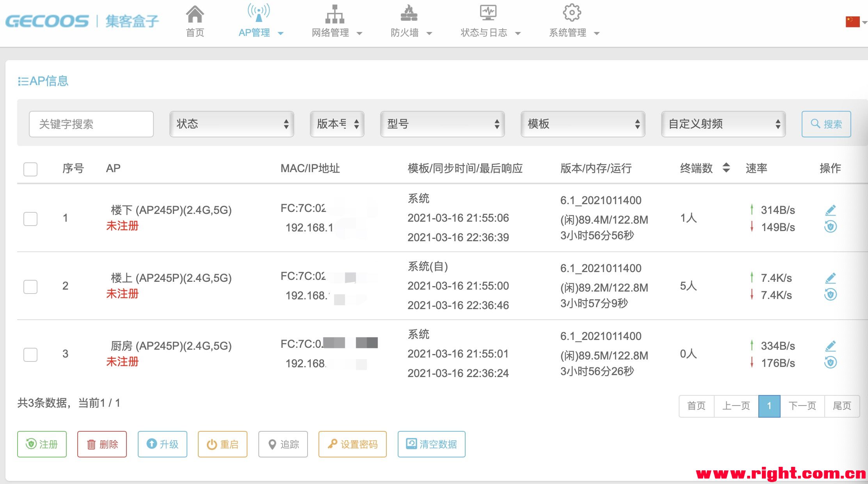
Task: Expand the 防火墙 menu arrow
Action: tap(429, 34)
